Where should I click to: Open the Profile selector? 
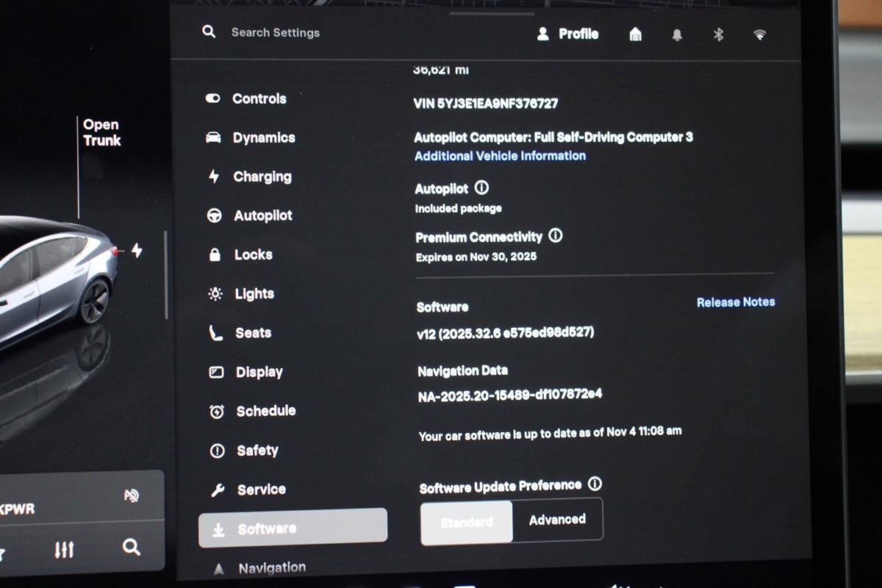(568, 34)
